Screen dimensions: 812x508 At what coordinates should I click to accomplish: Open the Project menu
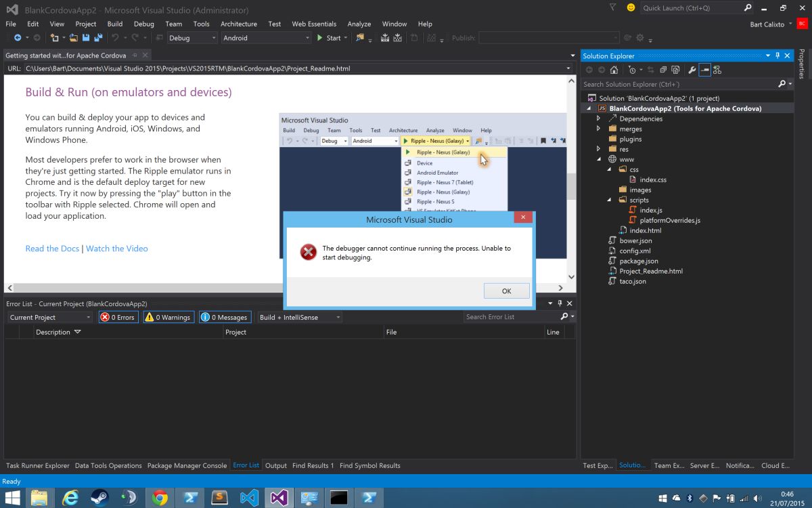[86, 24]
